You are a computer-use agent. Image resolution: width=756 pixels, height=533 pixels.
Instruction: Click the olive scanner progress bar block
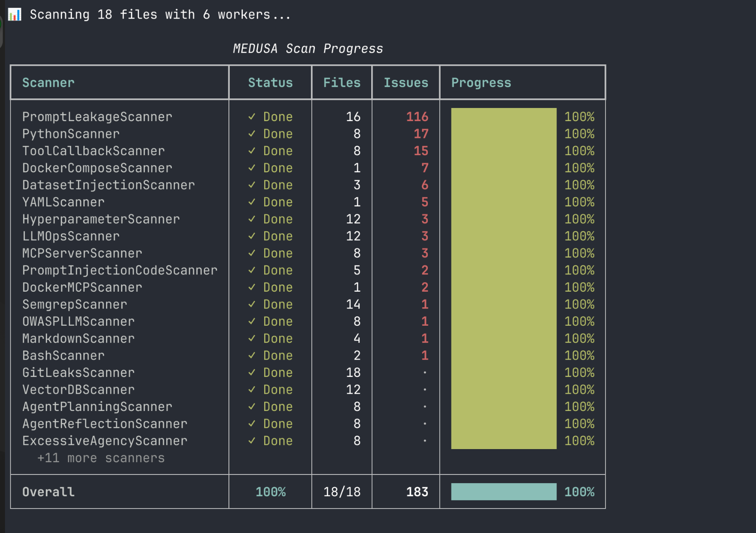(504, 279)
